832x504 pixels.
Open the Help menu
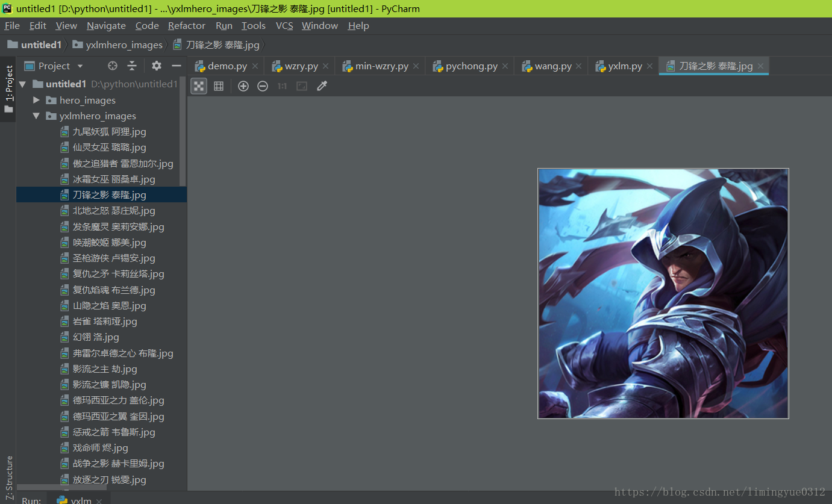tap(358, 25)
